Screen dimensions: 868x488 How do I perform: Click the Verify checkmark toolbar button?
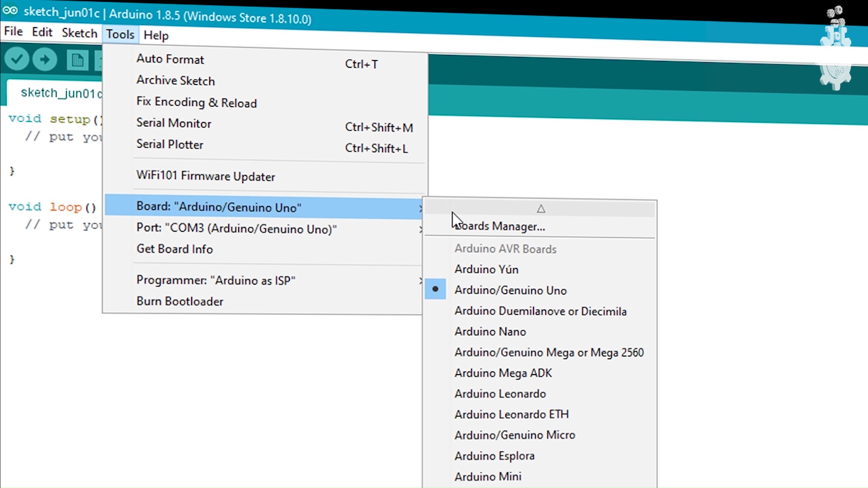(x=17, y=59)
